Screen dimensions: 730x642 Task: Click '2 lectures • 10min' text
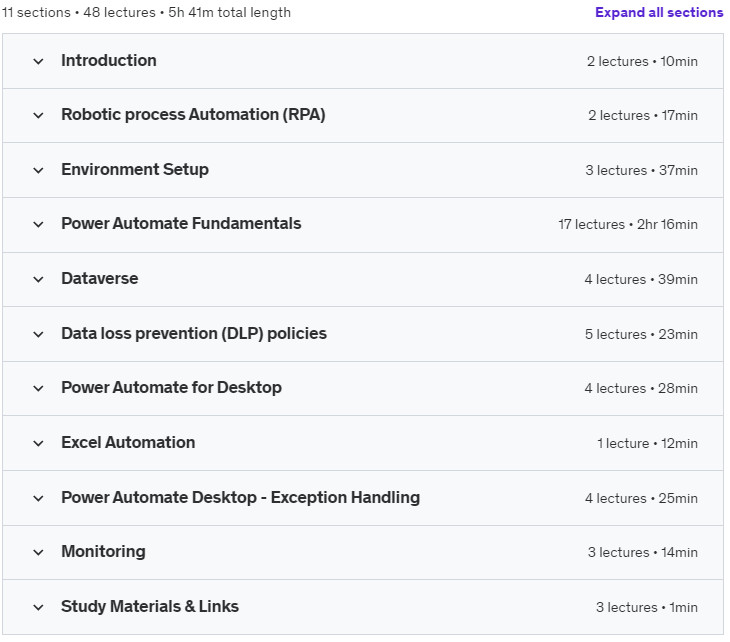pos(642,61)
